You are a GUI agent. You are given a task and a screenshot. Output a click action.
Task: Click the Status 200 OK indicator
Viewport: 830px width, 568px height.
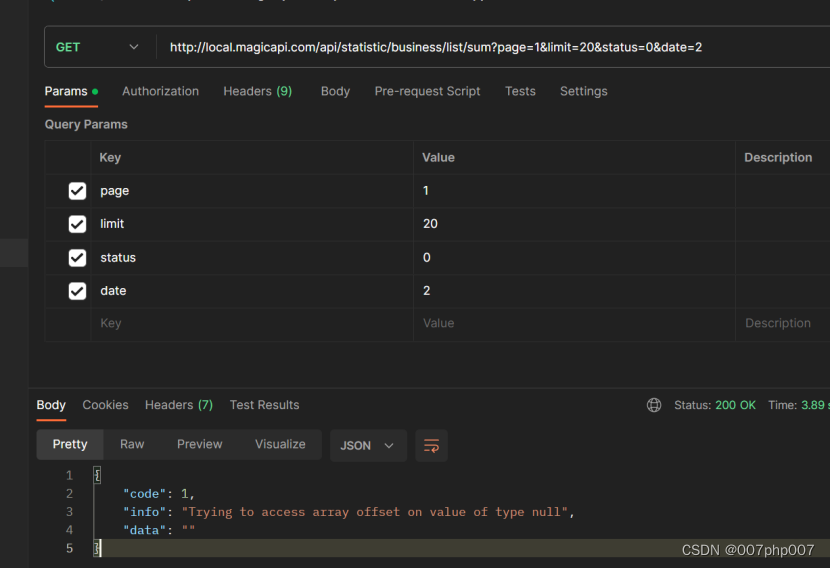click(x=715, y=405)
